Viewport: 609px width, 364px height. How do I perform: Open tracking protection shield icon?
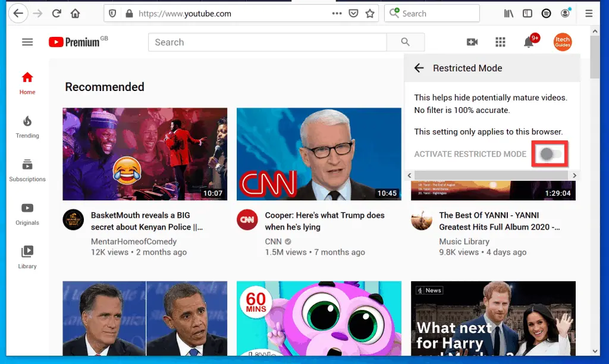(112, 14)
